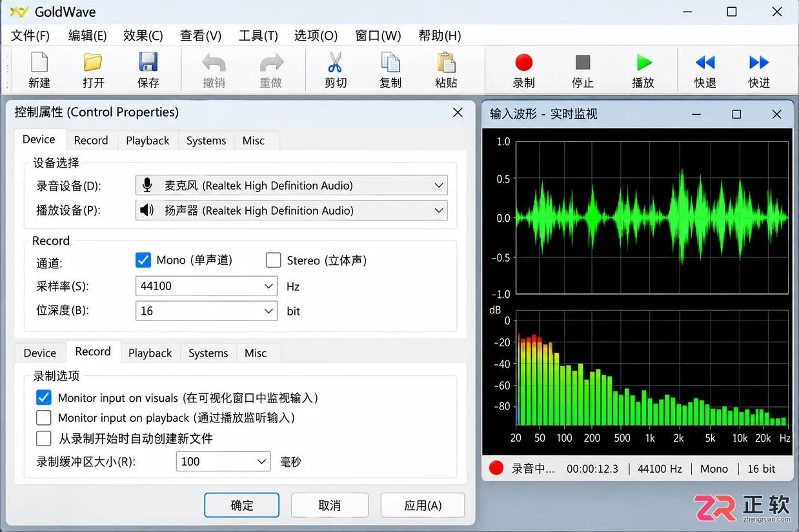Click the 取消 cancel button
This screenshot has height=532, width=799.
330,505
